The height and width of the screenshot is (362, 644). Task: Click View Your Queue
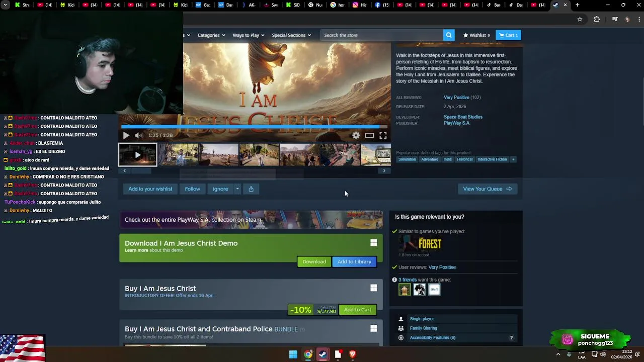click(x=487, y=189)
